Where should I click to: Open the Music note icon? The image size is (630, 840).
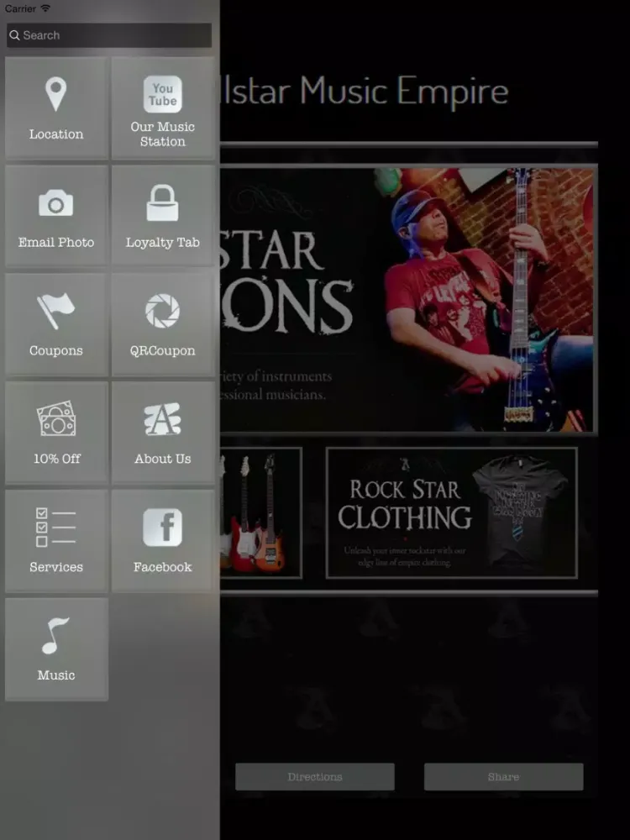55,635
